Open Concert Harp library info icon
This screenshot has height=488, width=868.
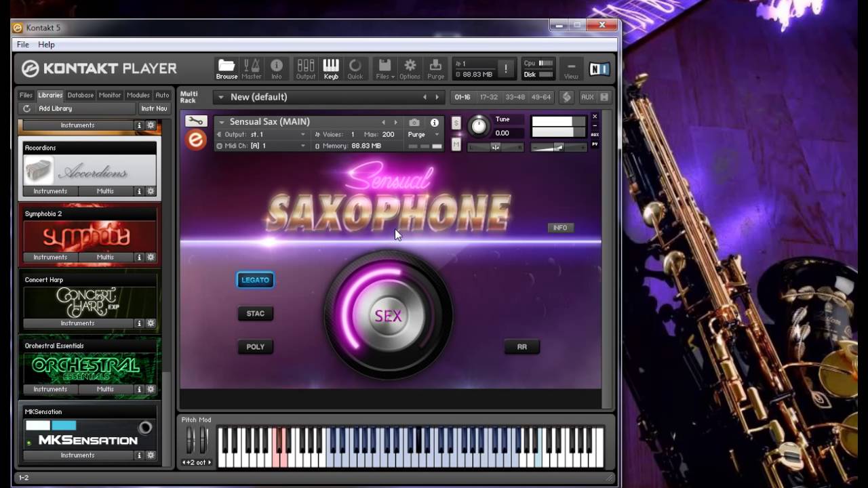point(139,323)
